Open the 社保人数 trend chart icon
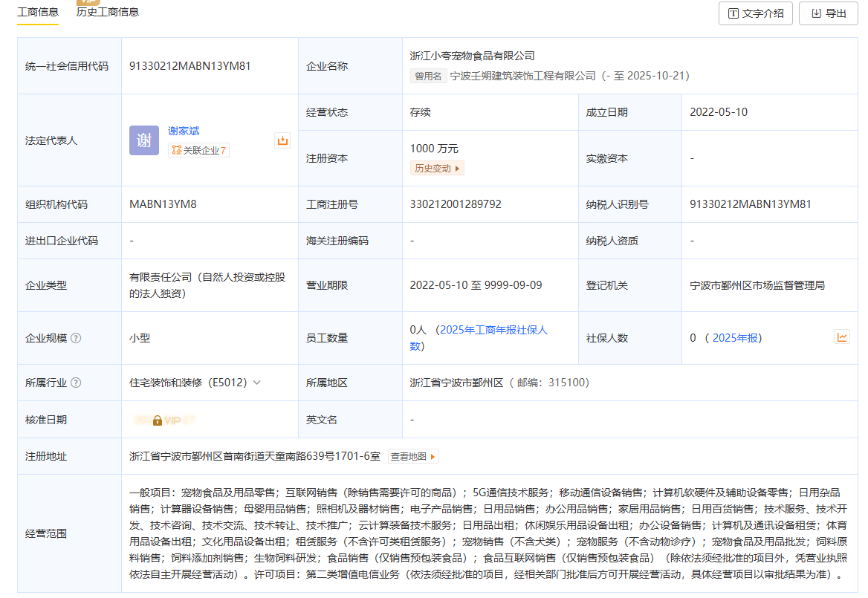 pos(841,337)
